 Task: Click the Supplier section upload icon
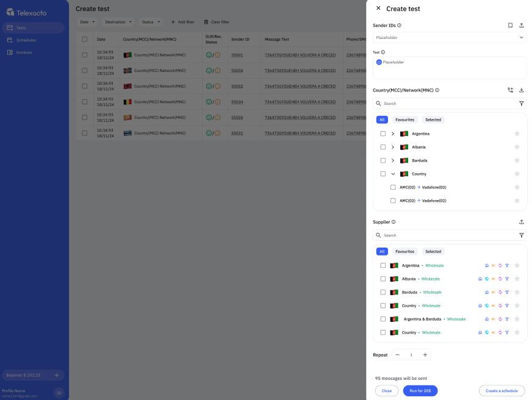(x=522, y=221)
